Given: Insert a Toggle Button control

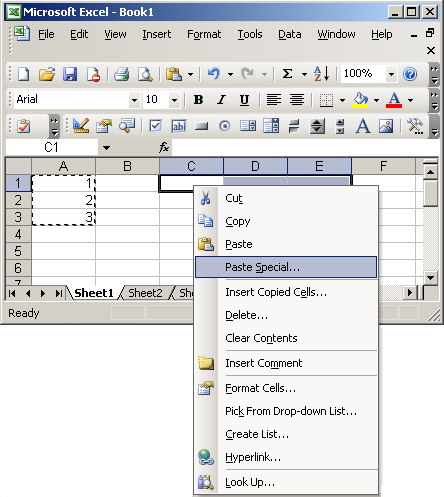Looking at the screenshot, I should coord(294,126).
